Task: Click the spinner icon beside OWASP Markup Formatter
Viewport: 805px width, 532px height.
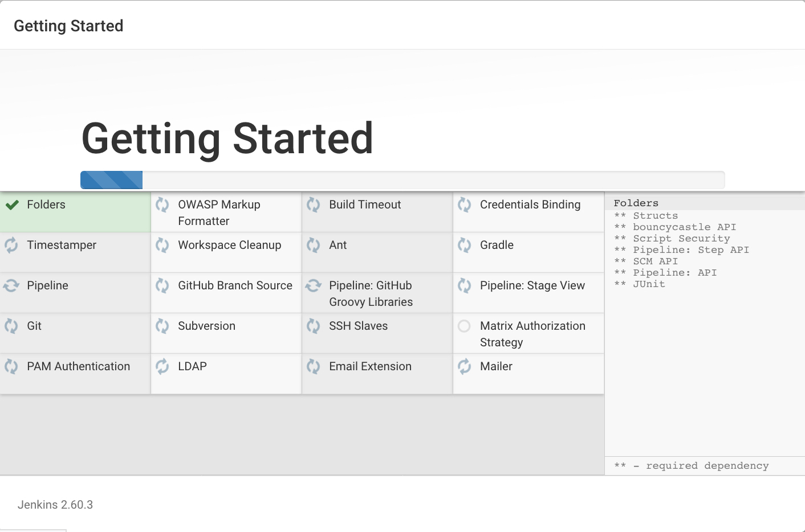Action: point(162,205)
